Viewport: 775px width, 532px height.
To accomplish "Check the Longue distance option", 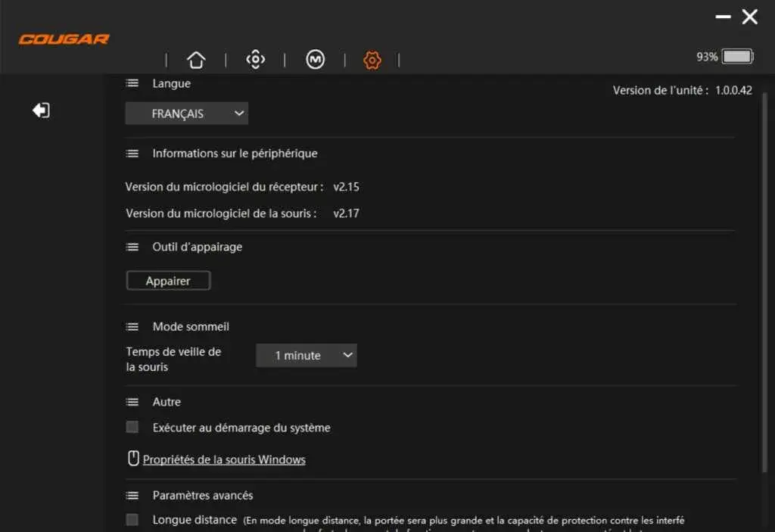I will tap(132, 520).
